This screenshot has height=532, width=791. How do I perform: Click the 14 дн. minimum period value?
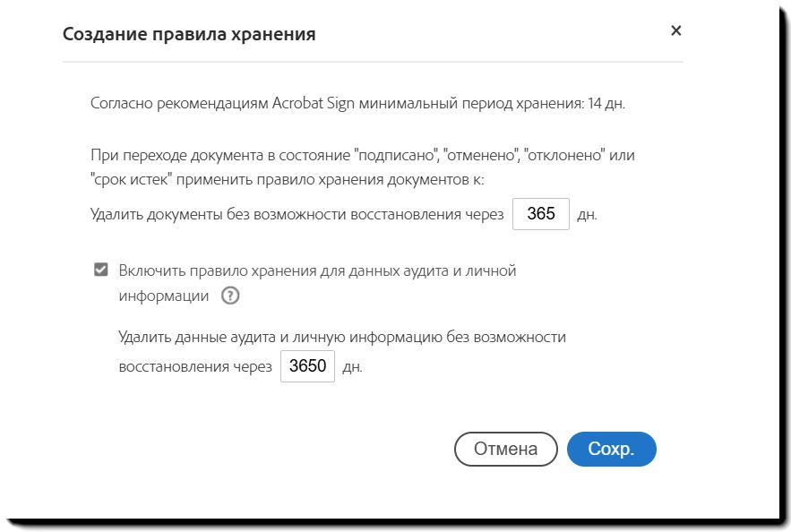coord(606,104)
